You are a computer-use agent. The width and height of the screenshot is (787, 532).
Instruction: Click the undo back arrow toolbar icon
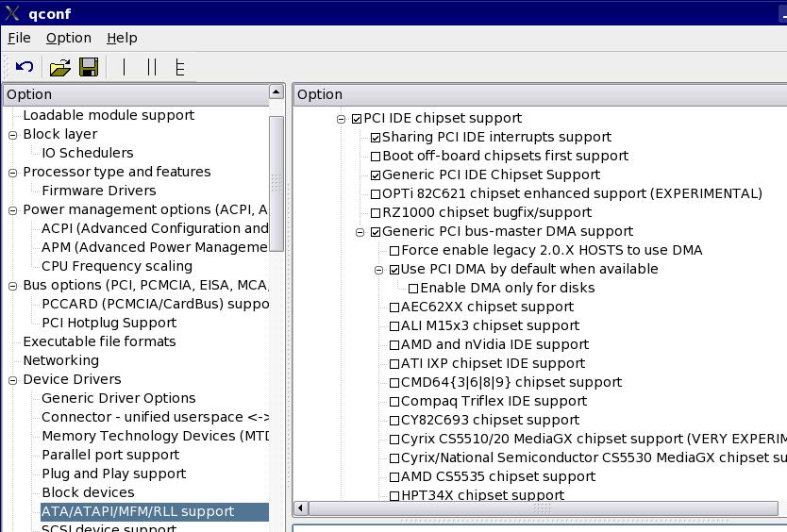(x=25, y=67)
